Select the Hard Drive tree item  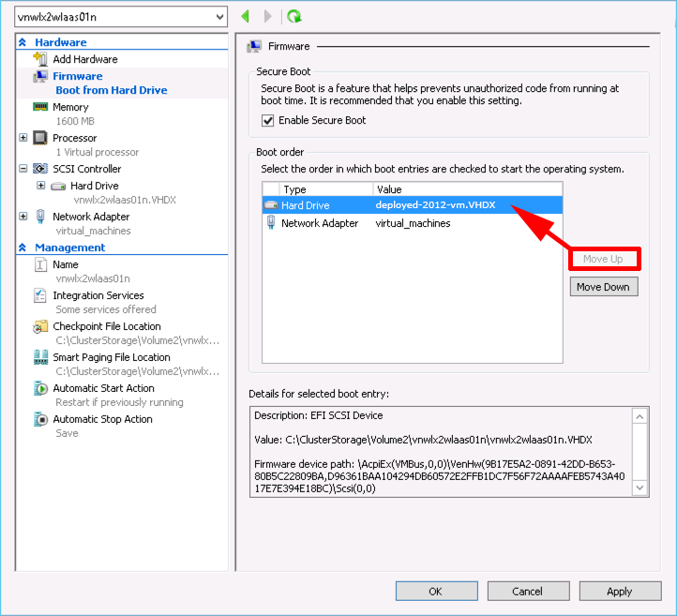pos(95,186)
